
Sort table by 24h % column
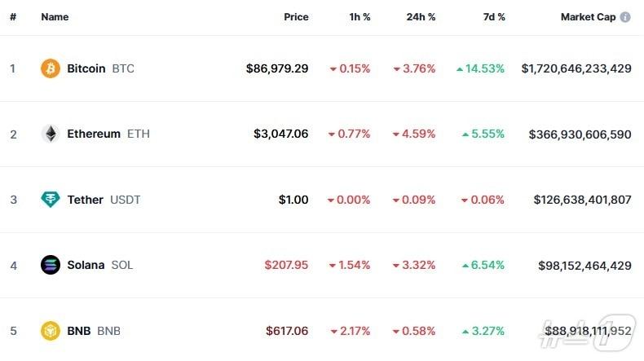[421, 17]
